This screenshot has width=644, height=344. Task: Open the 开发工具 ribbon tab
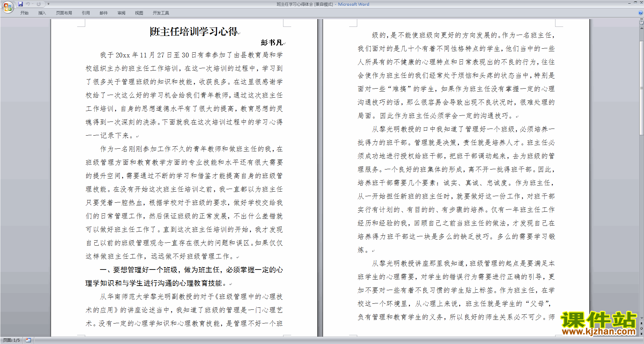coord(161,13)
